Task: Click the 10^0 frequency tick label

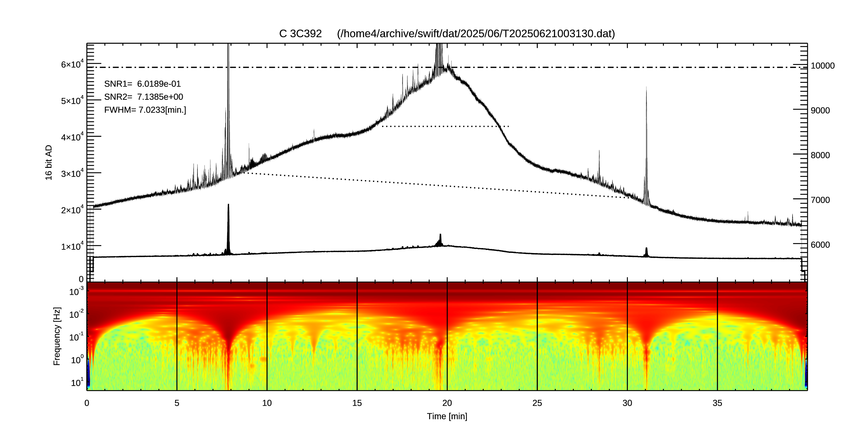Action: click(x=77, y=359)
